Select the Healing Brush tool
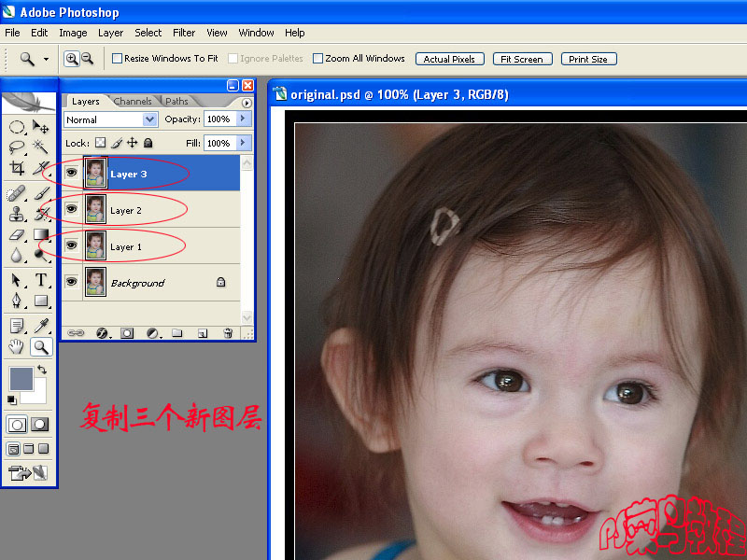 pyautogui.click(x=17, y=194)
